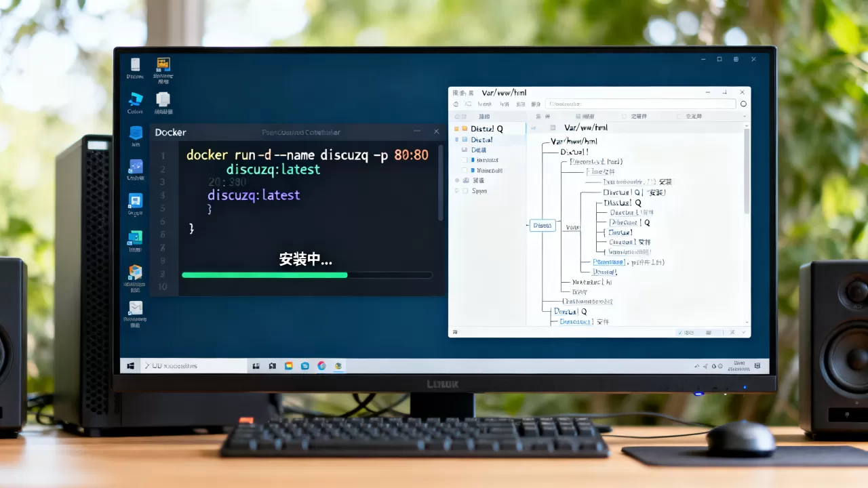Click the Docker window vertical scrollbar
Image resolution: width=868 pixels, height=488 pixels.
440,183
